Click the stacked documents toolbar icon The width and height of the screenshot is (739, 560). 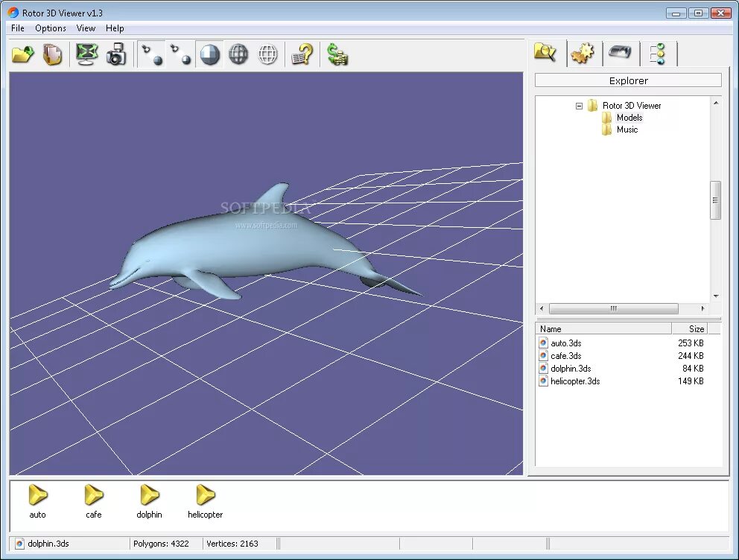[52, 54]
